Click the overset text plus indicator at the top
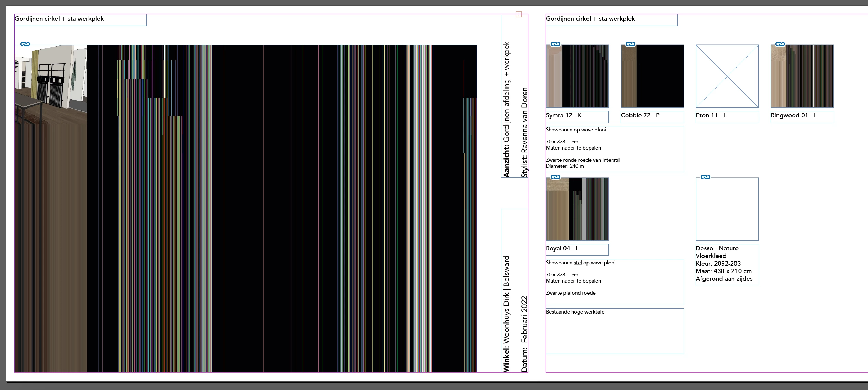The width and height of the screenshot is (868, 390). pyautogui.click(x=519, y=14)
